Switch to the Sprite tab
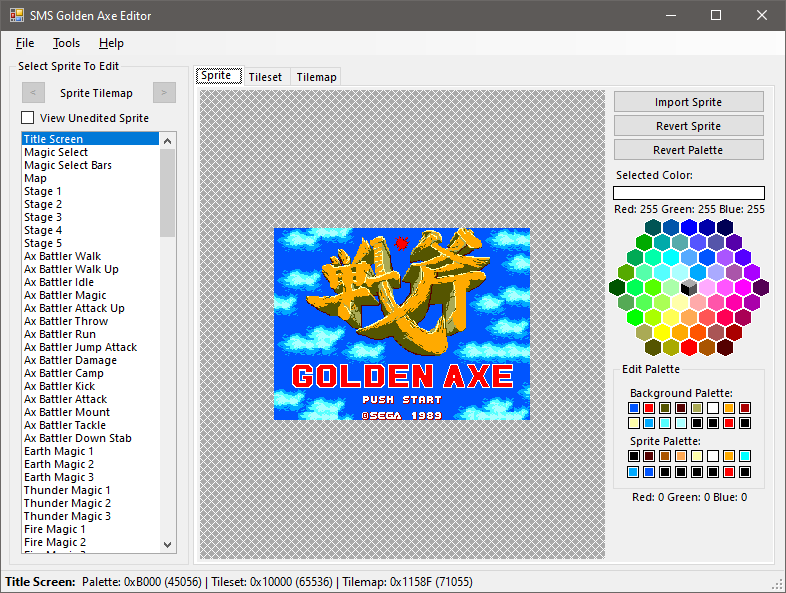The width and height of the screenshot is (786, 593). (219, 76)
